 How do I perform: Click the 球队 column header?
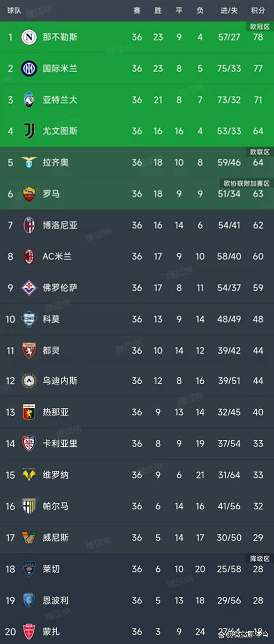tap(15, 11)
